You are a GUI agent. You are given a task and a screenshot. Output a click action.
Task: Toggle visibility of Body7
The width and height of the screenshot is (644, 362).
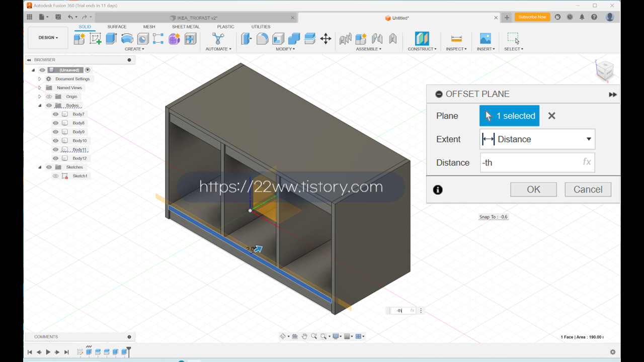click(56, 114)
